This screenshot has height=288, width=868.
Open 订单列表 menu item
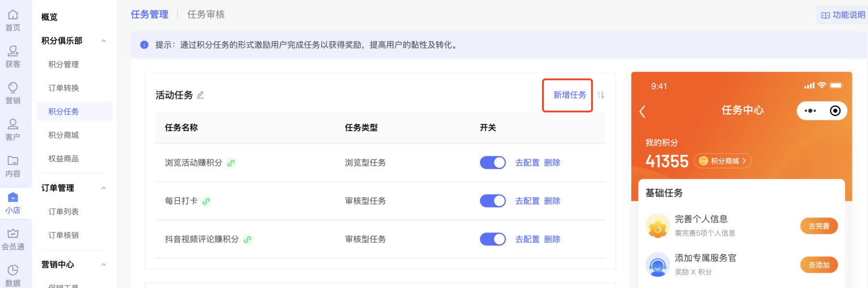click(x=64, y=212)
